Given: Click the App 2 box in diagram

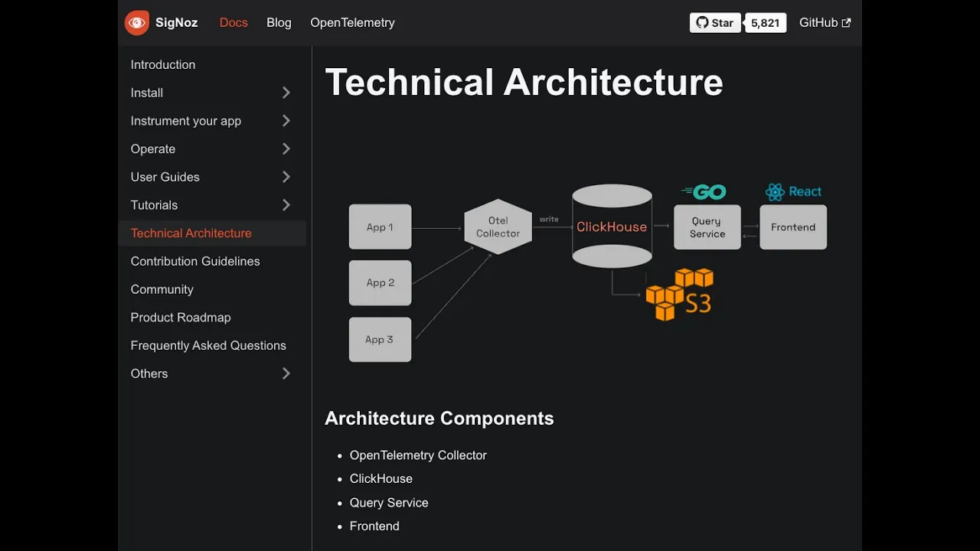Looking at the screenshot, I should coord(380,282).
